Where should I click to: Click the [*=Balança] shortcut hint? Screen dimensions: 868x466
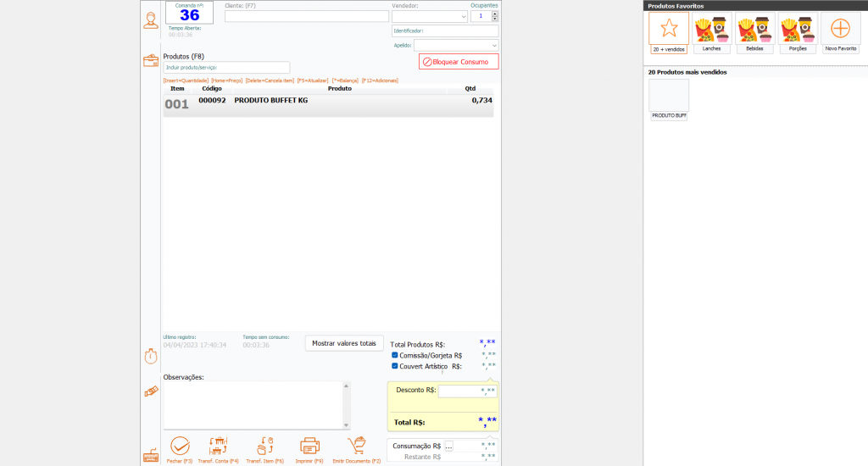[345, 80]
